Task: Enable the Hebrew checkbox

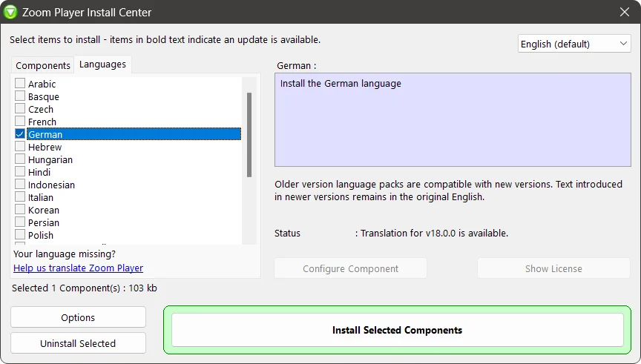Action: [20, 147]
